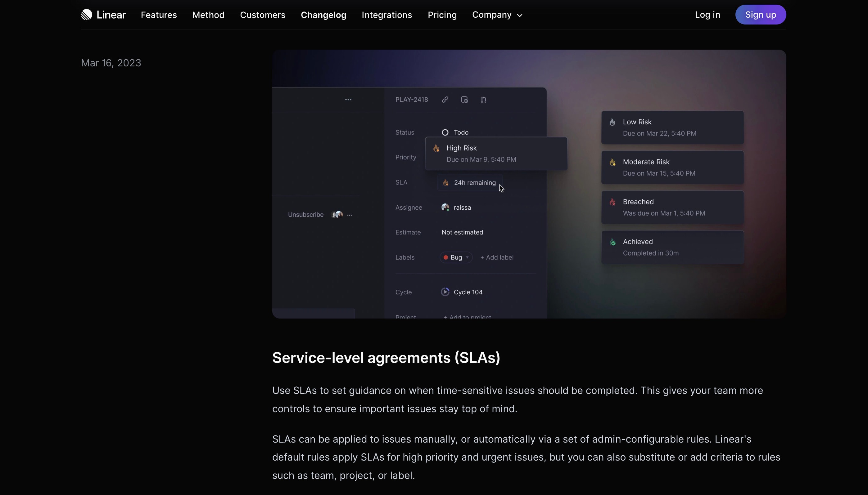Screen dimensions: 868x495
Task: Click the copy issue ID icon
Action: click(x=464, y=100)
